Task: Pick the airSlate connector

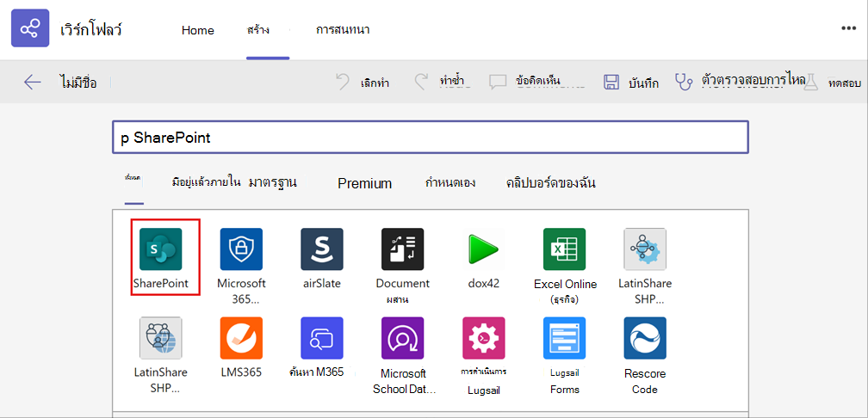Action: tap(322, 249)
